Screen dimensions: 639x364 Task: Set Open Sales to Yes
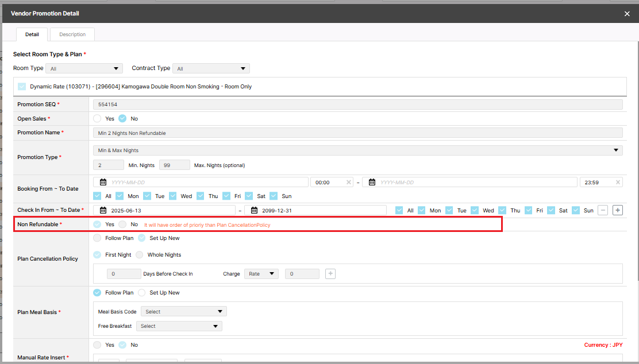[x=98, y=118]
